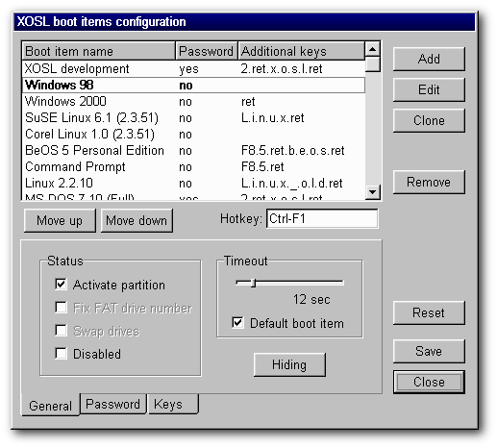Select the Windows 2000 boot item
Screen dimensions: 497x448
click(x=193, y=102)
